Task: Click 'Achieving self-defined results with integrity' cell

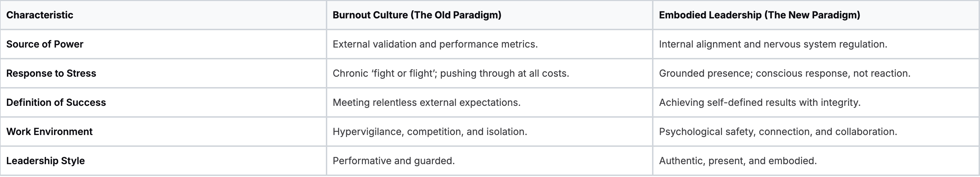Action: pyautogui.click(x=759, y=102)
